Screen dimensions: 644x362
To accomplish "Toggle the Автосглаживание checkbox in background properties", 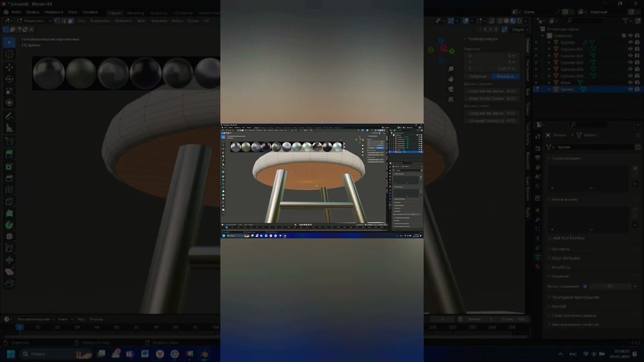I will [x=585, y=286].
